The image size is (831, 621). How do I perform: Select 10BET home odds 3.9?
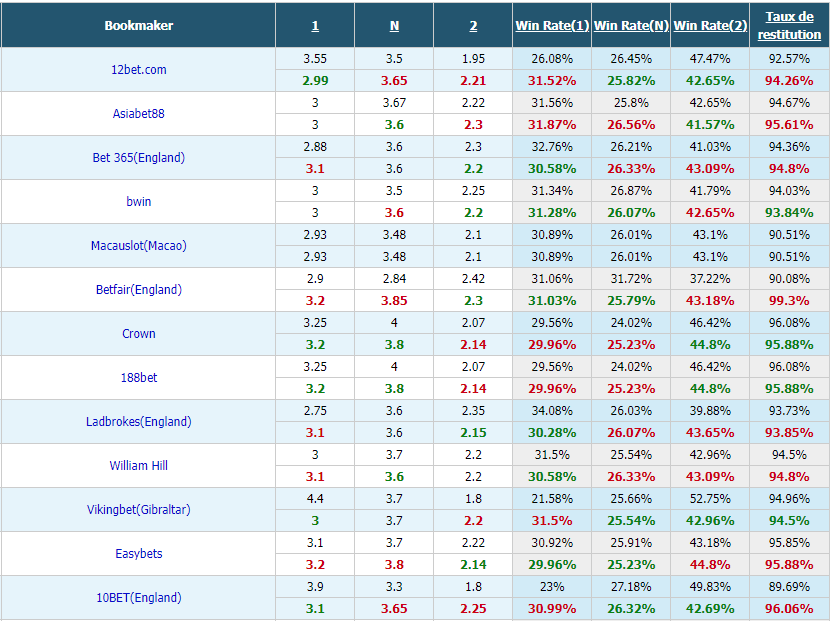[315, 587]
